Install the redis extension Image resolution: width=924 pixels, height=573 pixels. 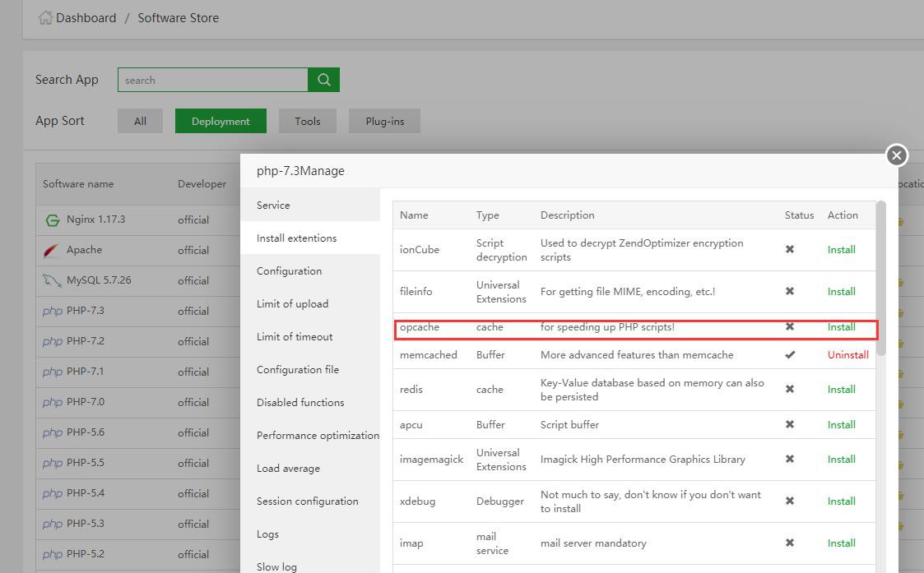point(841,389)
